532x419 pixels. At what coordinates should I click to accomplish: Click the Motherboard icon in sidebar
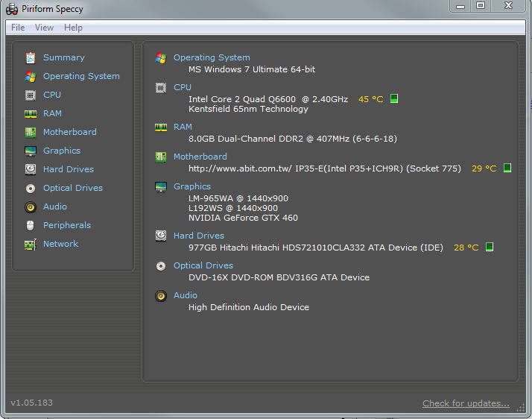tap(31, 132)
